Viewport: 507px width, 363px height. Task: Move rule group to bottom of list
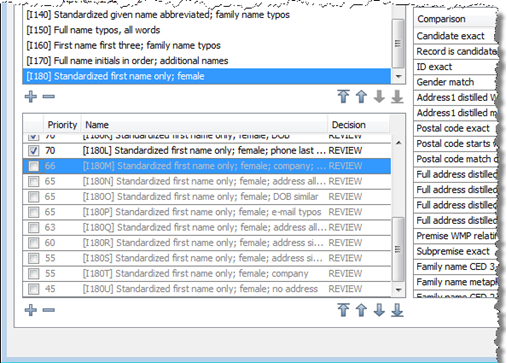[x=397, y=97]
